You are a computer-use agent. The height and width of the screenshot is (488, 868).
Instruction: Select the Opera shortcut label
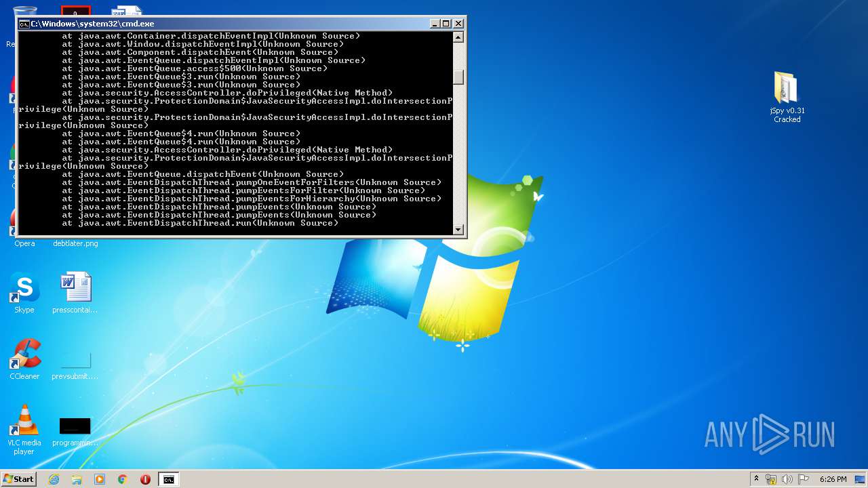pos(24,243)
